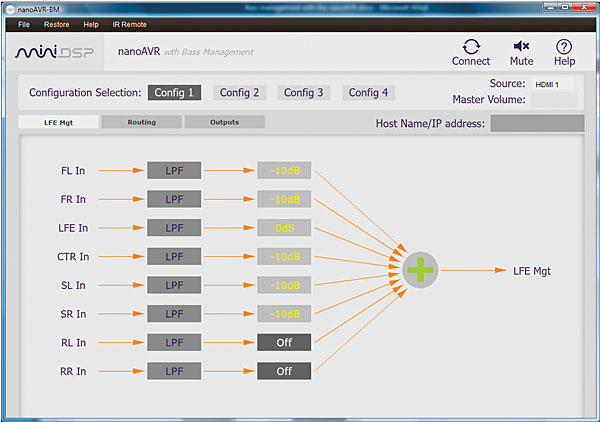Viewport: 600px width, 422px height.
Task: Toggle the RR In Off button
Action: pos(284,371)
